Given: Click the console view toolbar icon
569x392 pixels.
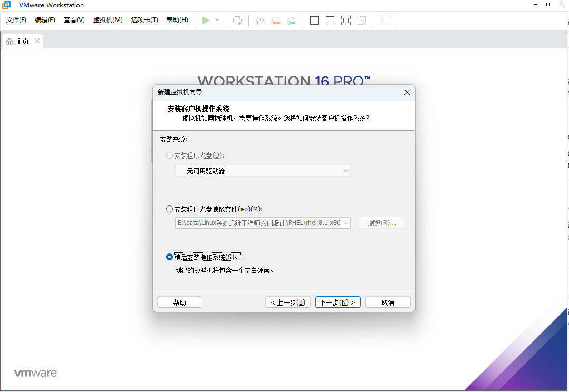Looking at the screenshot, I should [x=384, y=21].
